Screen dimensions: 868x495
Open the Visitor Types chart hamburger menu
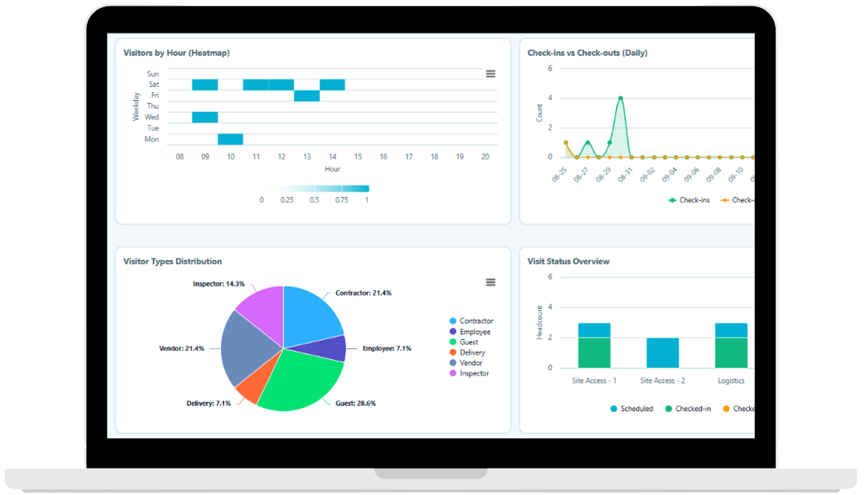point(490,282)
